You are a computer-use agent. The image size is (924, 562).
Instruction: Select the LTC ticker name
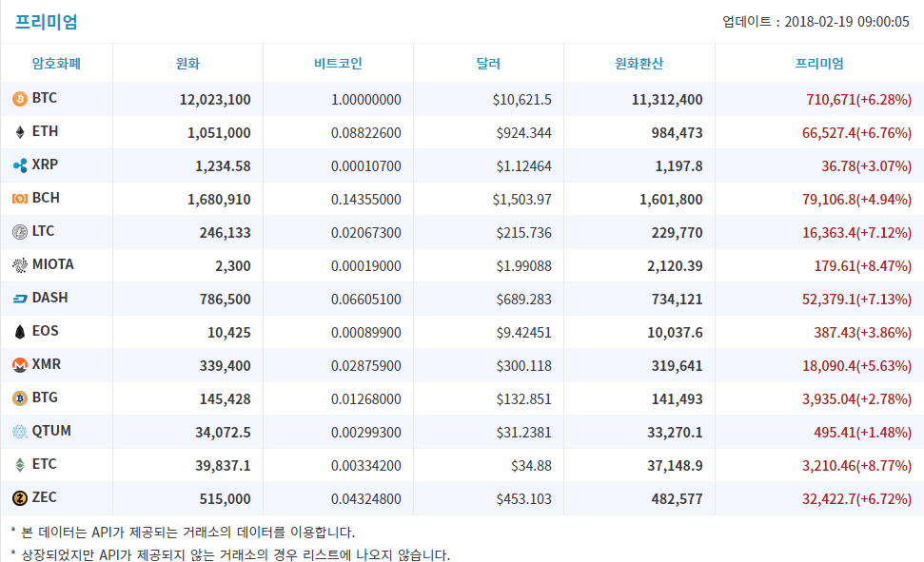(x=43, y=231)
